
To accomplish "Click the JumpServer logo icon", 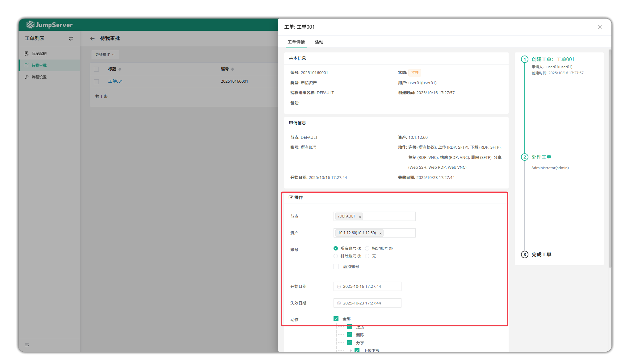I will click(30, 25).
